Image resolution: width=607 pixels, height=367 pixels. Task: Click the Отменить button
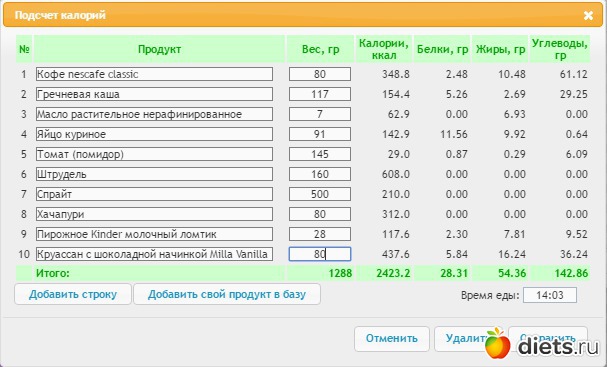coord(392,338)
